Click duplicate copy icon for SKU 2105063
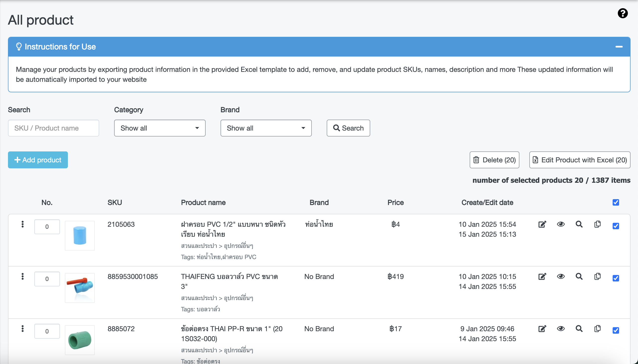This screenshot has width=638, height=364. pyautogui.click(x=597, y=224)
